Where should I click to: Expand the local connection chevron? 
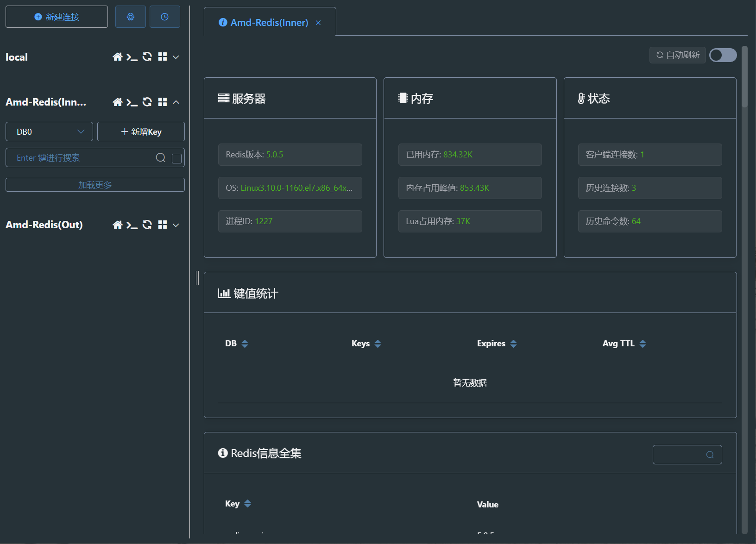[176, 57]
